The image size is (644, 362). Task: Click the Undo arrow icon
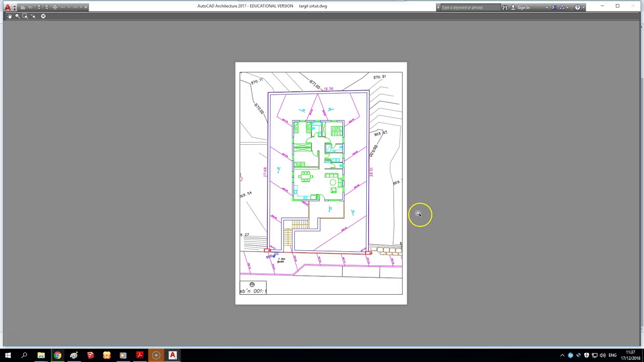pos(63,8)
